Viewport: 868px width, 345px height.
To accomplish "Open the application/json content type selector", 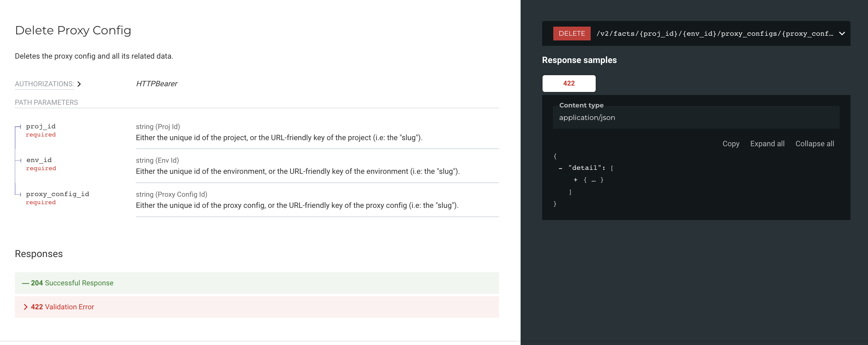I will [587, 117].
